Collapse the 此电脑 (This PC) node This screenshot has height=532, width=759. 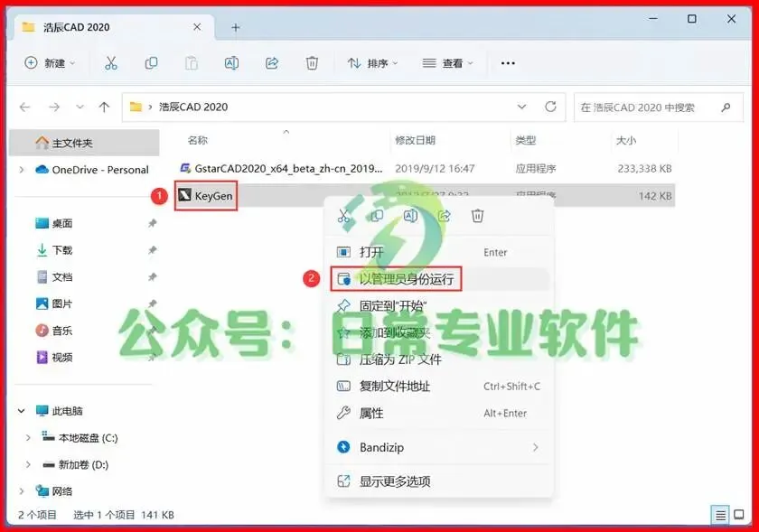[22, 411]
